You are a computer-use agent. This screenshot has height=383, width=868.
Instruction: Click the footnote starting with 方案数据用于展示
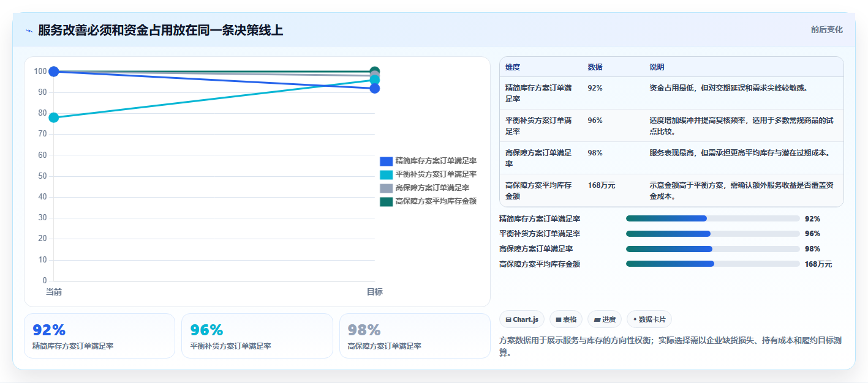[671, 347]
